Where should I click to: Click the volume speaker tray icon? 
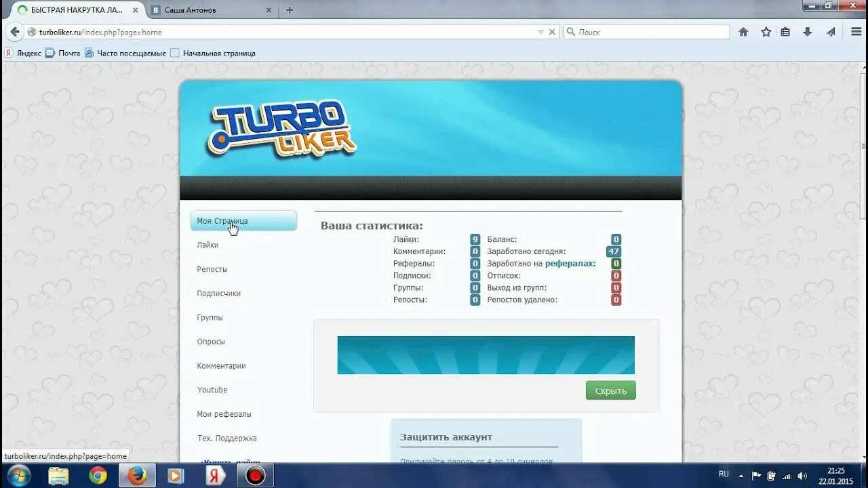pos(802,475)
